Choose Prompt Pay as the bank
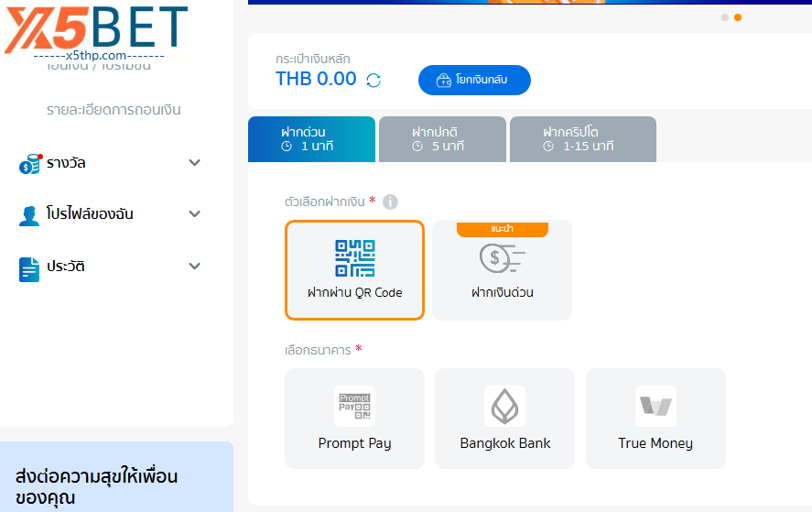The width and height of the screenshot is (812, 512). click(354, 419)
